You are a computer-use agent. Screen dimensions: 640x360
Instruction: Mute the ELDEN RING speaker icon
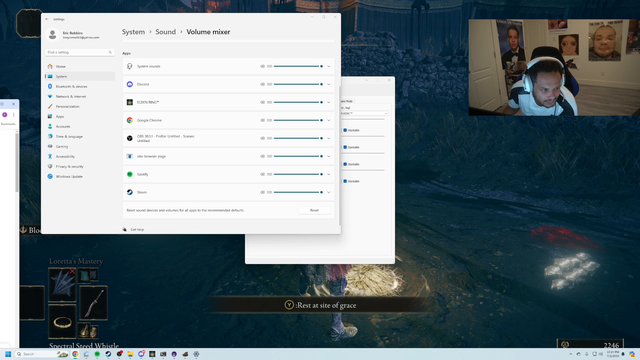(262, 102)
